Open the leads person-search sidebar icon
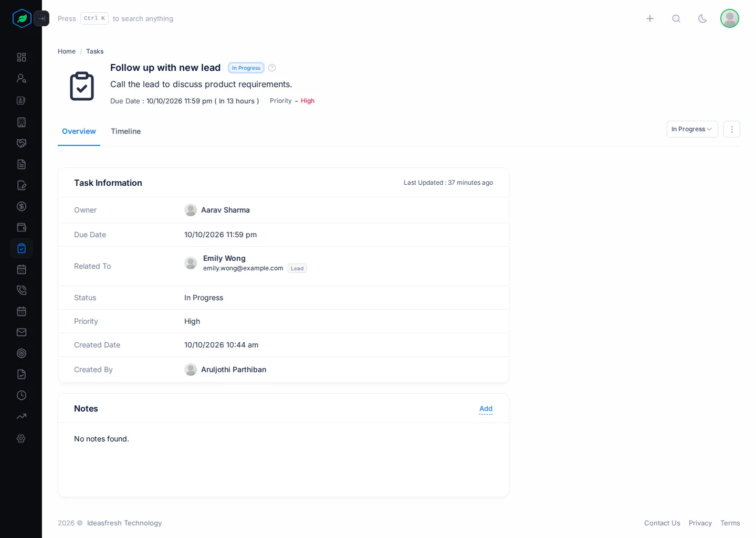 pos(22,78)
